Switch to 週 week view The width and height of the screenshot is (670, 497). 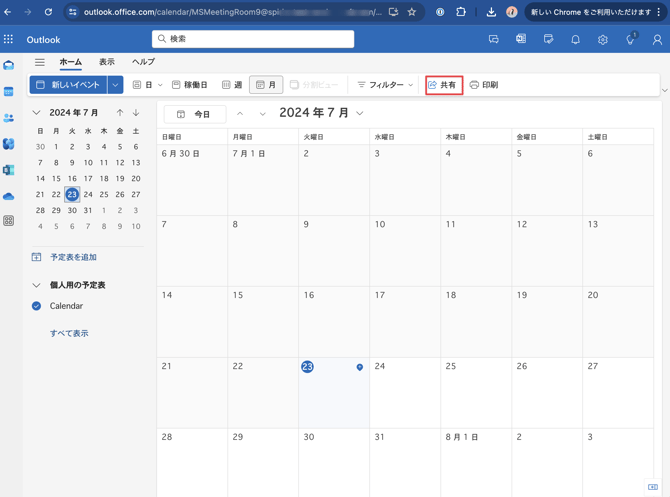pyautogui.click(x=232, y=85)
